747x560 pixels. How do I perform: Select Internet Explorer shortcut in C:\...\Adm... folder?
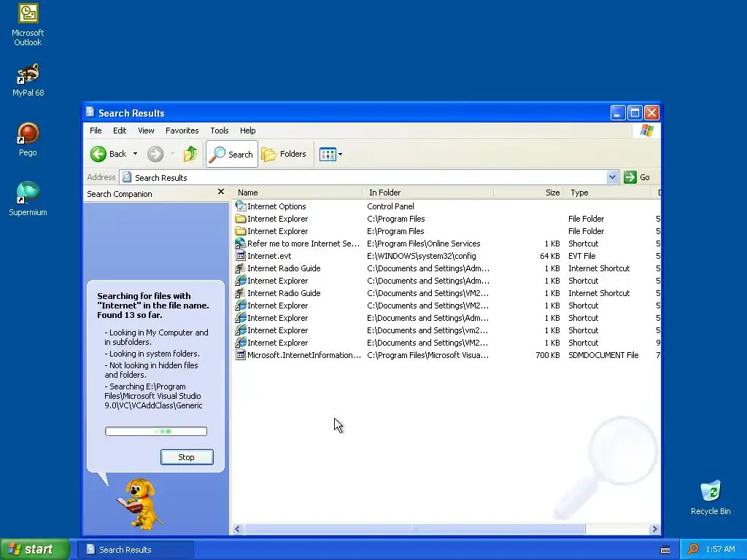pos(271,281)
